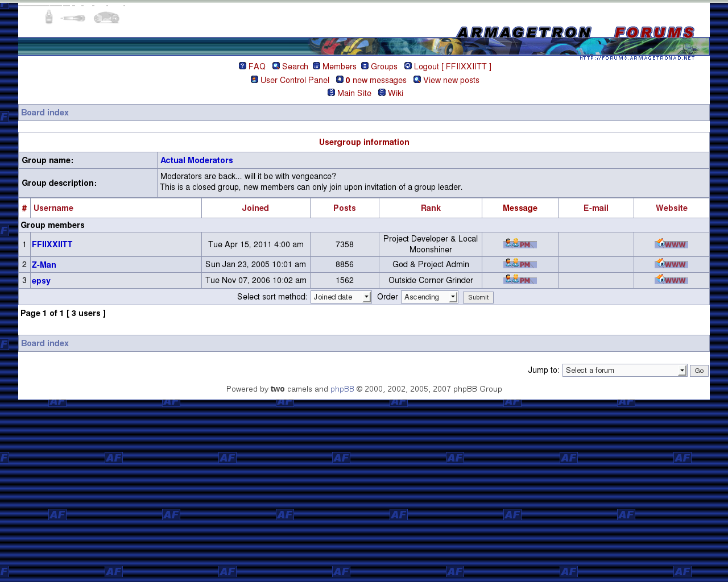The width and height of the screenshot is (728, 582).
Task: Click Logout [ FFIIXXIITT ] link
Action: (x=452, y=66)
